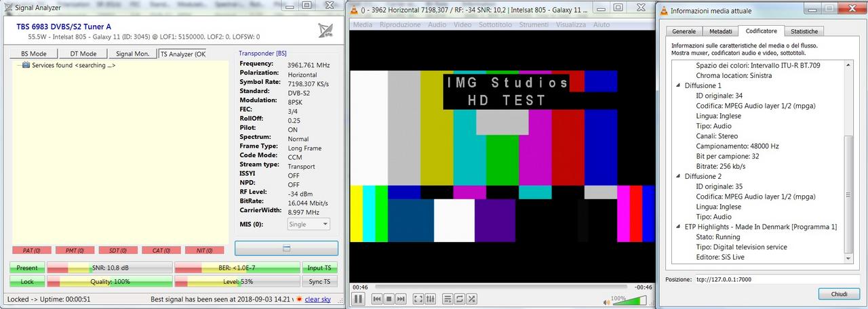Open VLC Video menu
Viewport: 868px width, 309px height.
coord(462,24)
